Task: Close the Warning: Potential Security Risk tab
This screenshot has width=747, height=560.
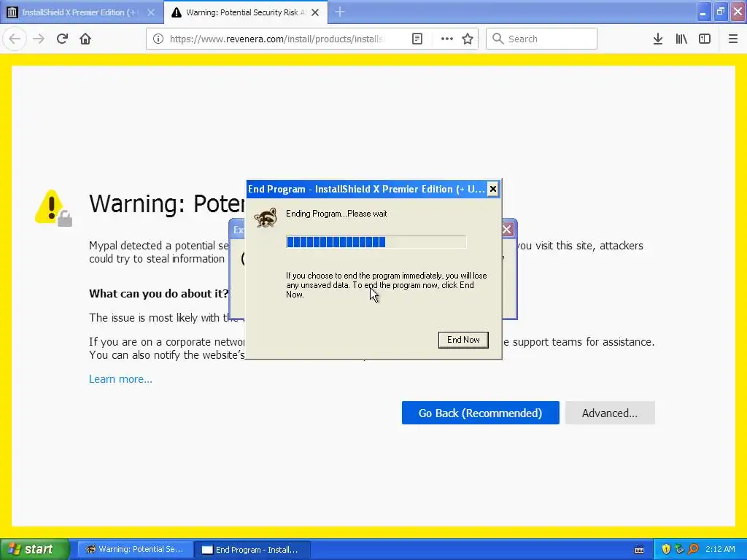Action: coord(315,13)
